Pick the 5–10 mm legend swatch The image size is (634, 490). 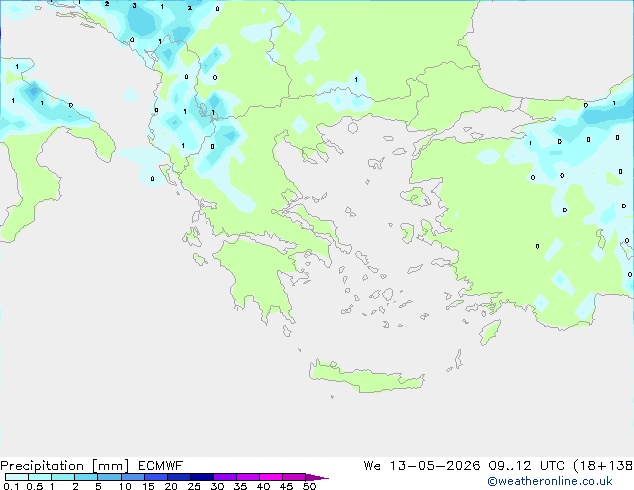point(109,477)
